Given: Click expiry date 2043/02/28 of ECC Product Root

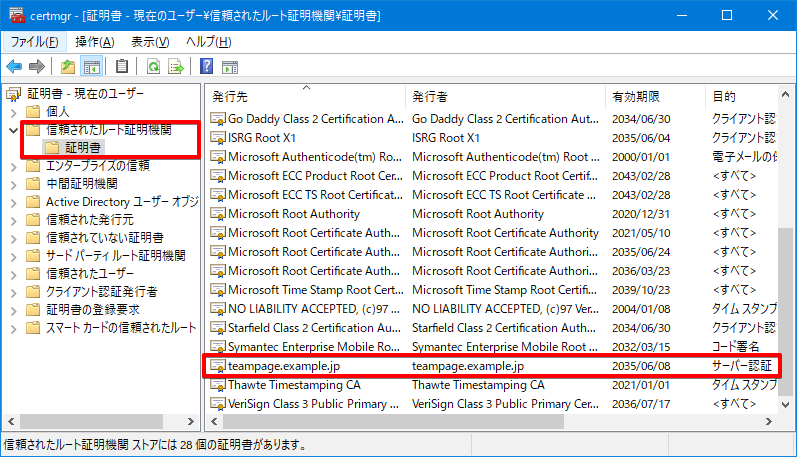Looking at the screenshot, I should (641, 176).
